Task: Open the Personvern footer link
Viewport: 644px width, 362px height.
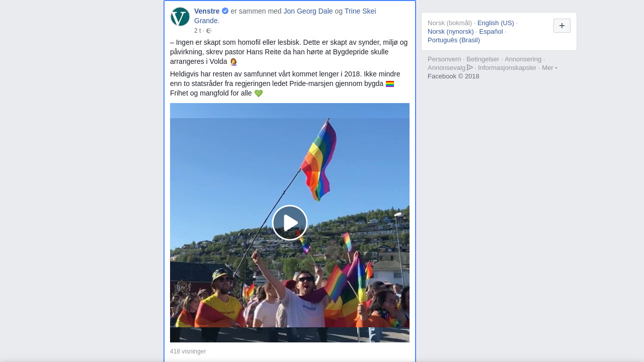Action: 444,59
